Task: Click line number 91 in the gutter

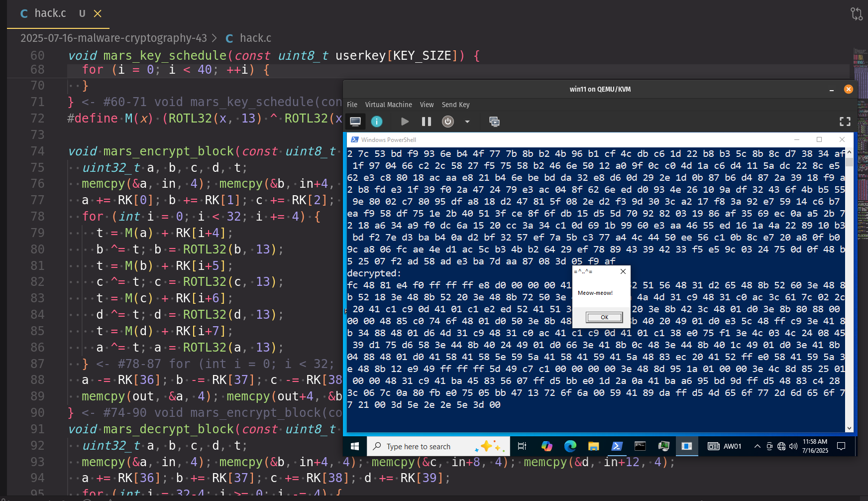Action: pyautogui.click(x=37, y=429)
